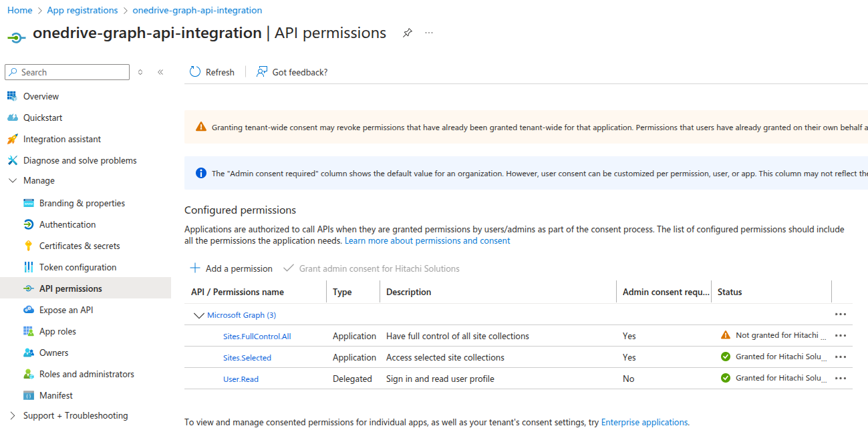
Task: Pin this page using the pin icon
Action: (x=408, y=33)
